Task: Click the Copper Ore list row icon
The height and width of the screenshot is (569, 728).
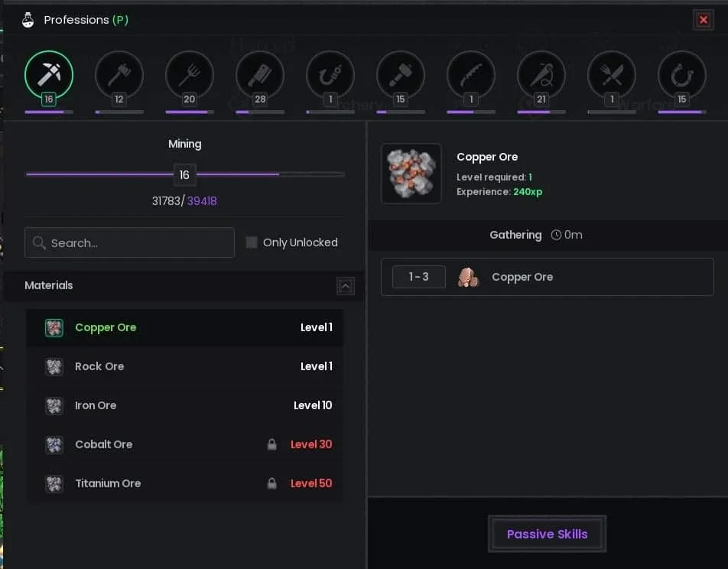Action: (x=54, y=327)
